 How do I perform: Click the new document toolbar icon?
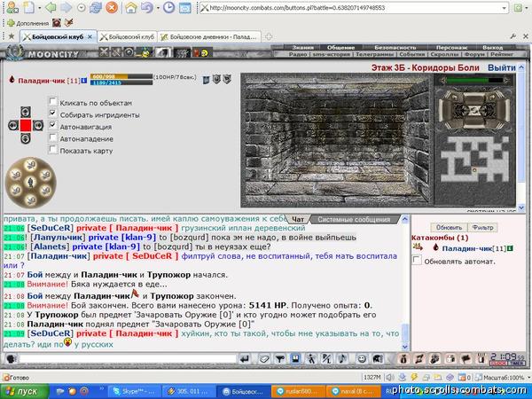(x=29, y=7)
